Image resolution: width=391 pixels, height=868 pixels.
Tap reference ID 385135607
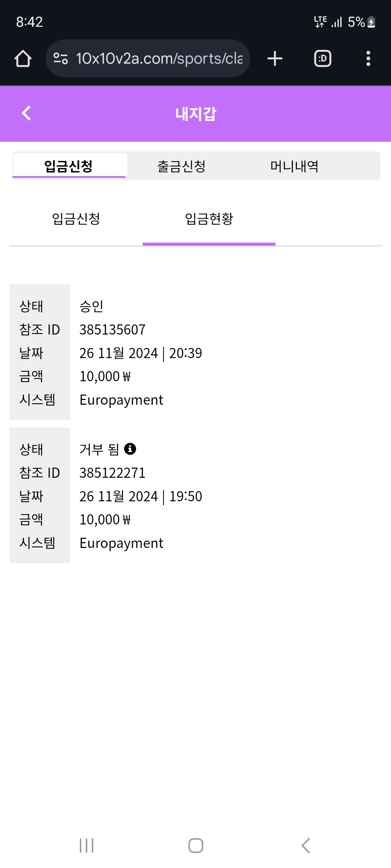pyautogui.click(x=112, y=329)
